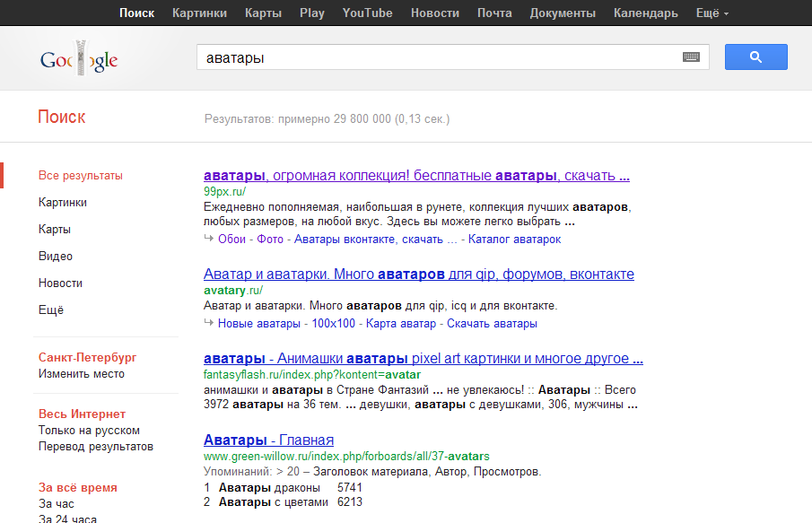Filter results by За час
Image resolution: width=812 pixels, height=523 pixels.
tap(56, 504)
